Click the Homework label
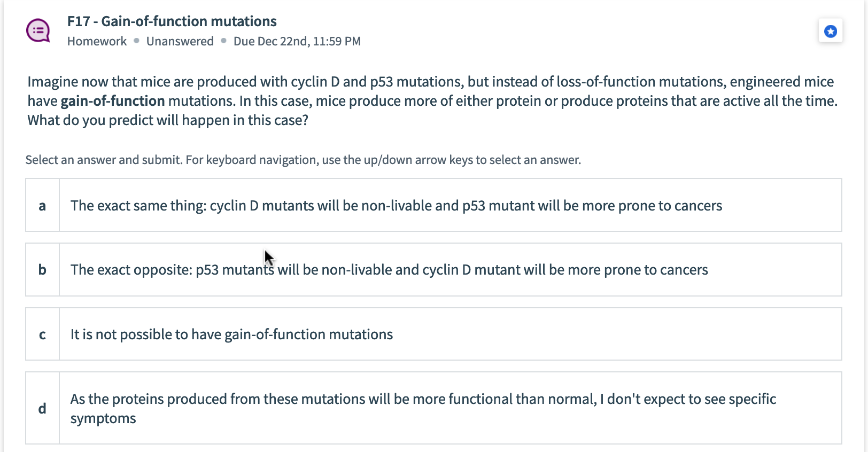The width and height of the screenshot is (868, 452). pyautogui.click(x=97, y=41)
